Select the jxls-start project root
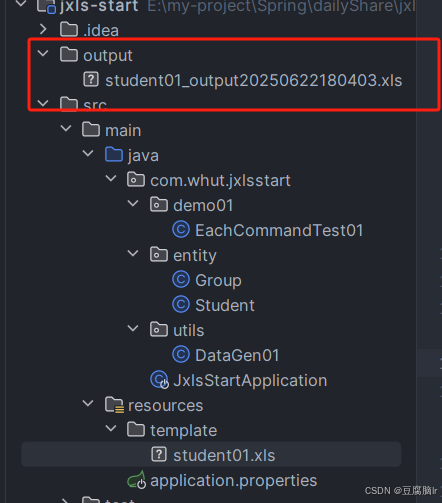The image size is (442, 503). [99, 6]
